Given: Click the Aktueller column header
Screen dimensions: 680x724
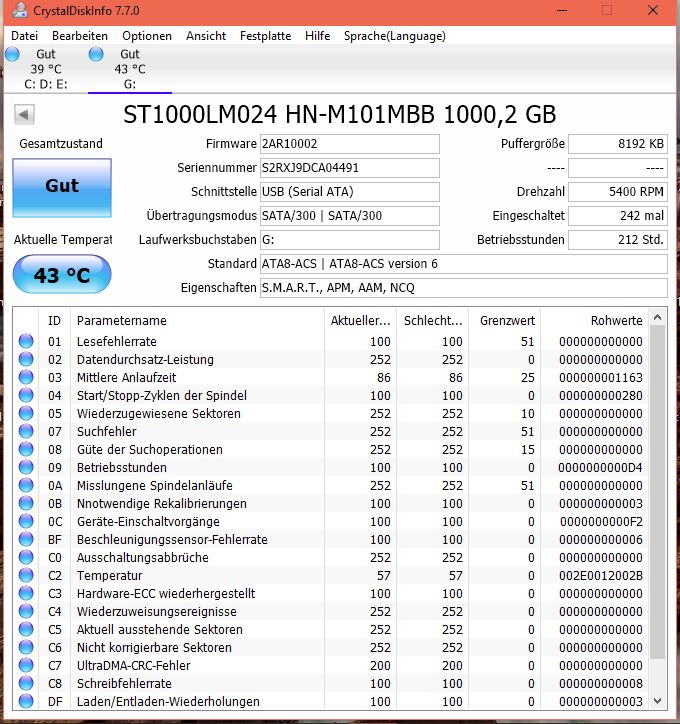Looking at the screenshot, I should (x=360, y=320).
